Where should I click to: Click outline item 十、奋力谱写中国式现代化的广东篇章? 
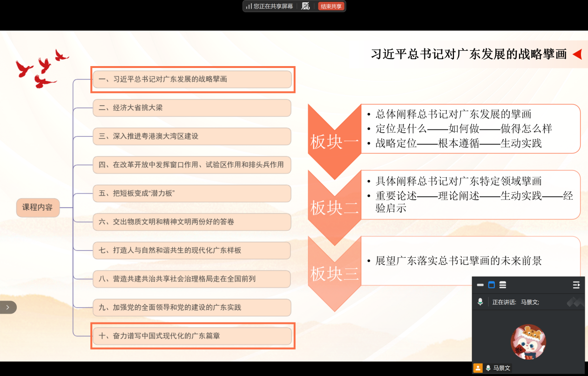click(x=192, y=336)
